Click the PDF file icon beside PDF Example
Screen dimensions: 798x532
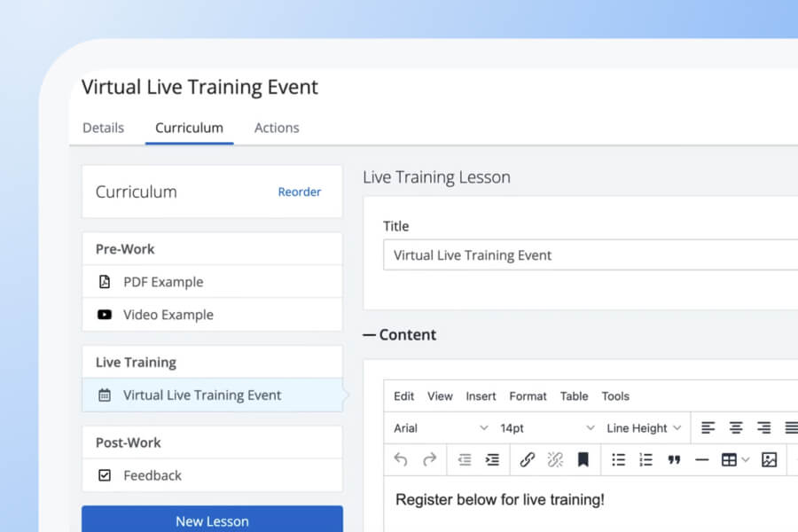coord(105,282)
